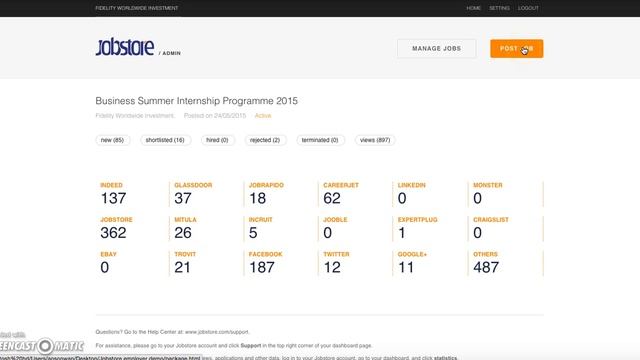Click the Jooble source label
Image resolution: width=640 pixels, height=360 pixels.
coord(335,220)
